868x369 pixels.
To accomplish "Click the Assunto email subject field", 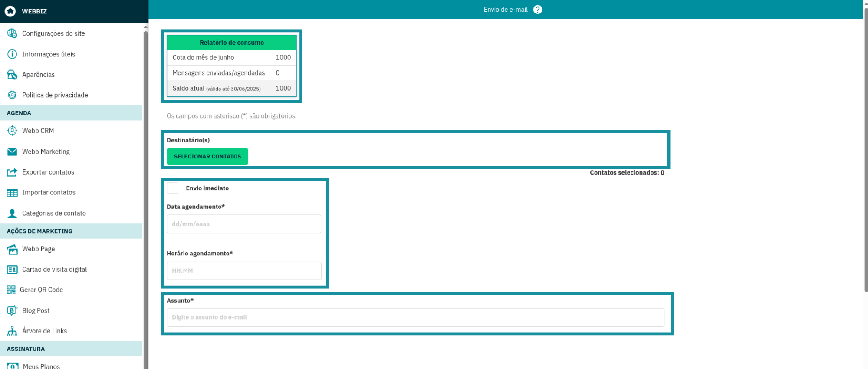I will click(415, 318).
